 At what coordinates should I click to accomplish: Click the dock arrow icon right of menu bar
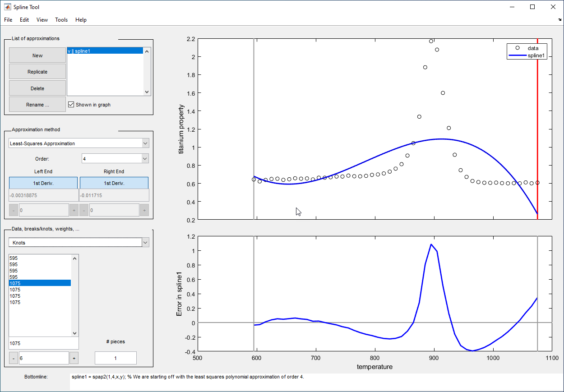coord(559,20)
